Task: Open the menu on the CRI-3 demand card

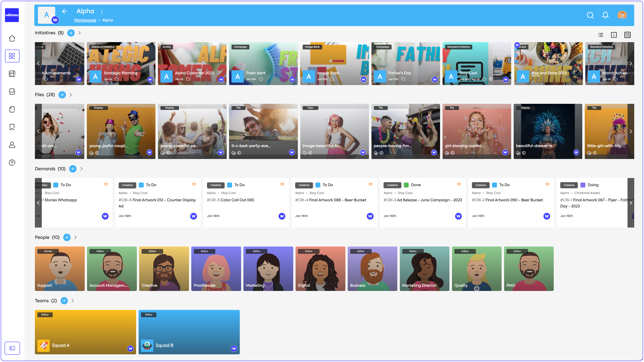Action: 459,184
